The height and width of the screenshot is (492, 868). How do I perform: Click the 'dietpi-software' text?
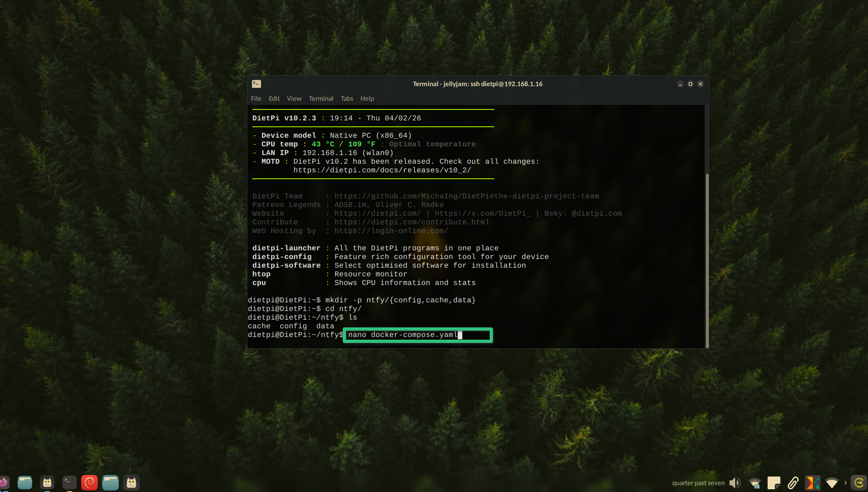click(286, 265)
